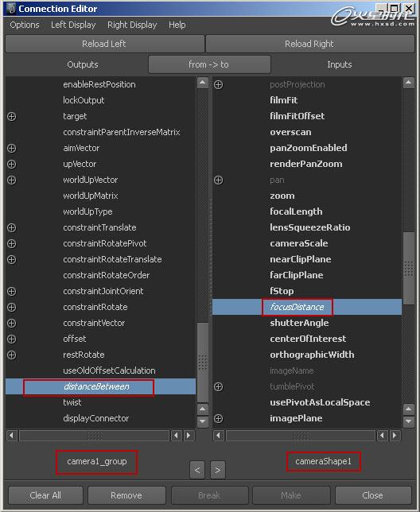
Task: Click the Close button
Action: [x=372, y=495]
